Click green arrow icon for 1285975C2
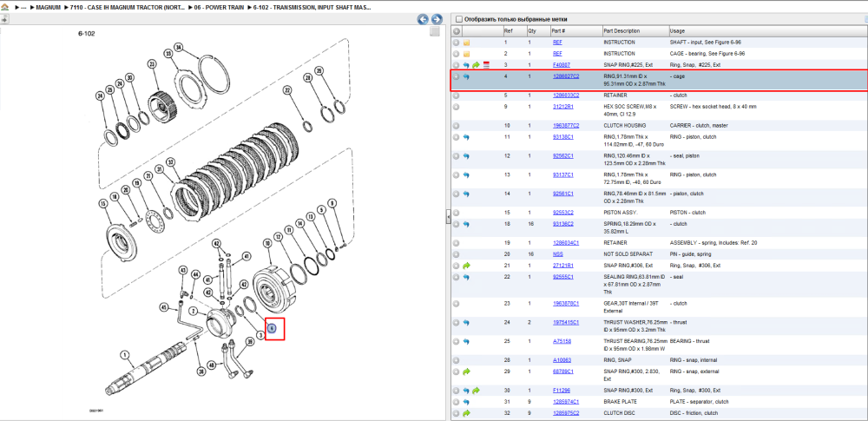Image resolution: width=868 pixels, height=421 pixels. coord(466,413)
